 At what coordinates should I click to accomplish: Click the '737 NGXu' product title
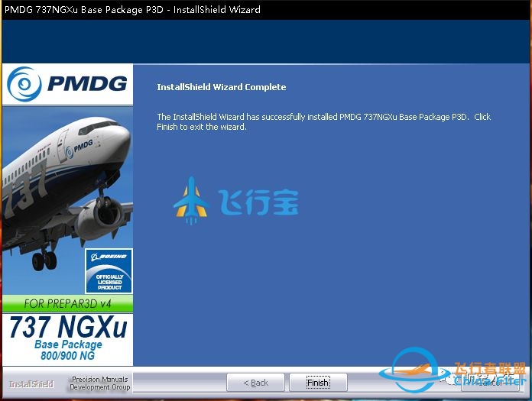[x=68, y=327]
